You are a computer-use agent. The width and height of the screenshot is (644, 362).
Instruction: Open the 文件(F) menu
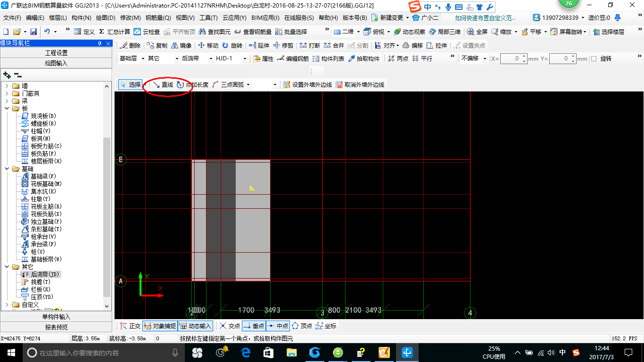click(x=12, y=18)
